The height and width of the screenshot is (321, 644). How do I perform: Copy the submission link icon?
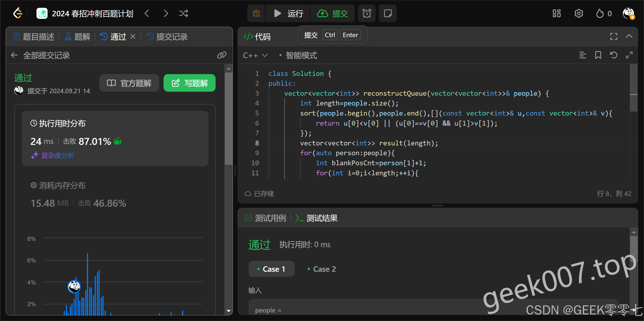pyautogui.click(x=222, y=55)
